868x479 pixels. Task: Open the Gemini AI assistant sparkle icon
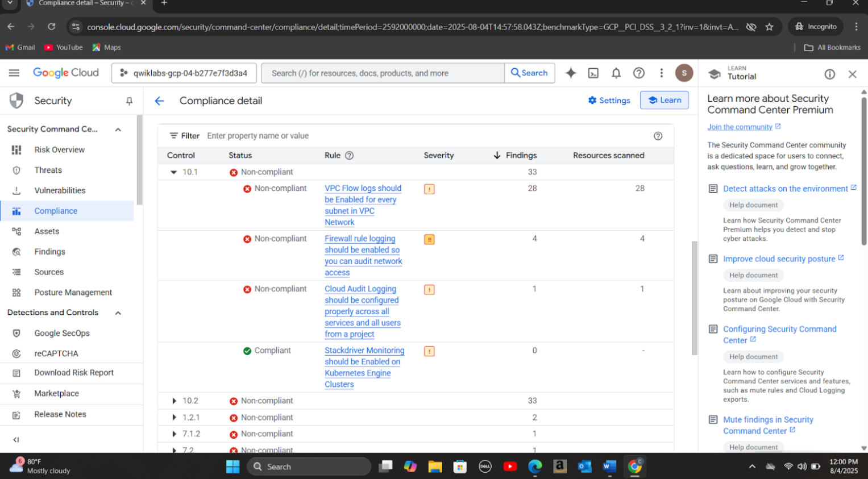click(x=571, y=73)
